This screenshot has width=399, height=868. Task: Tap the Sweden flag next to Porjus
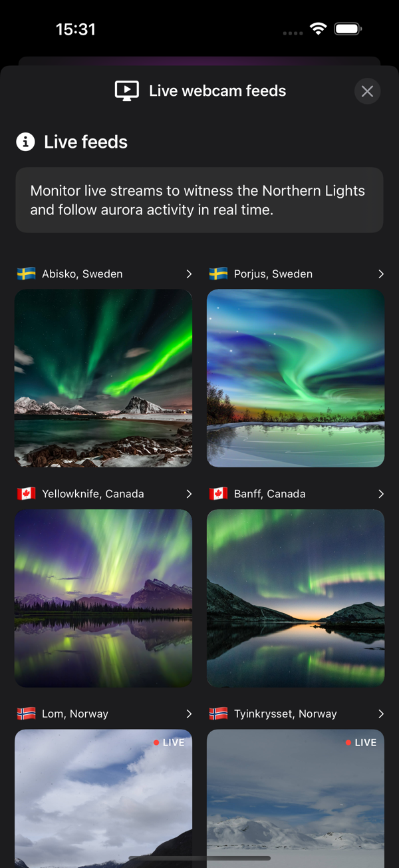tap(218, 274)
